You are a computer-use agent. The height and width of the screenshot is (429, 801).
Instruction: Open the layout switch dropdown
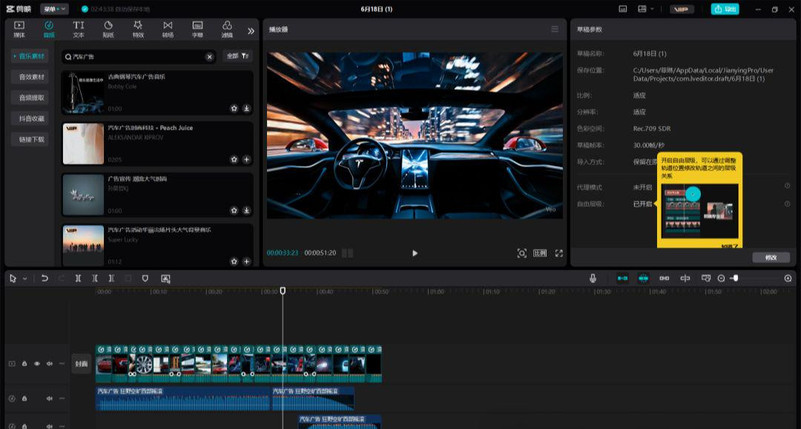click(x=646, y=9)
